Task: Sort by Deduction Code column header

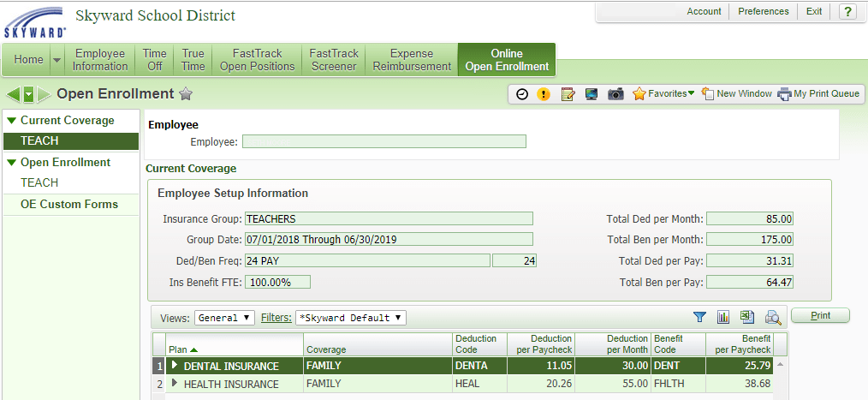Action: click(479, 344)
